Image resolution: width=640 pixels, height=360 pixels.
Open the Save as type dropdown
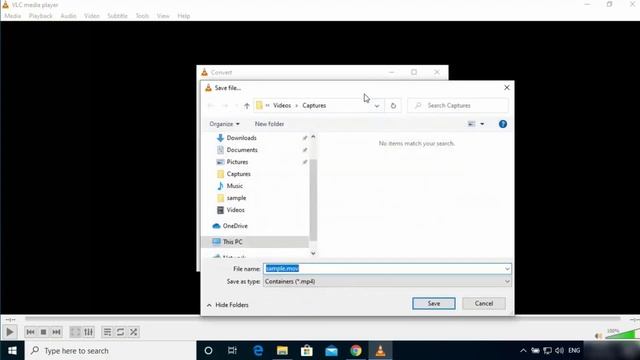387,281
